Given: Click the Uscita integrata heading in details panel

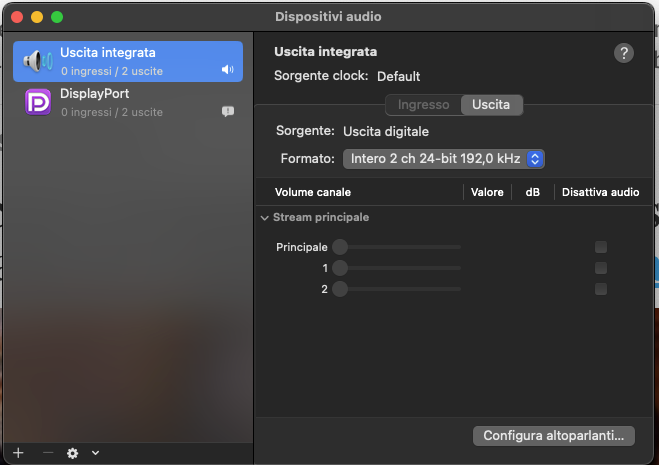Looking at the screenshot, I should coord(326,52).
